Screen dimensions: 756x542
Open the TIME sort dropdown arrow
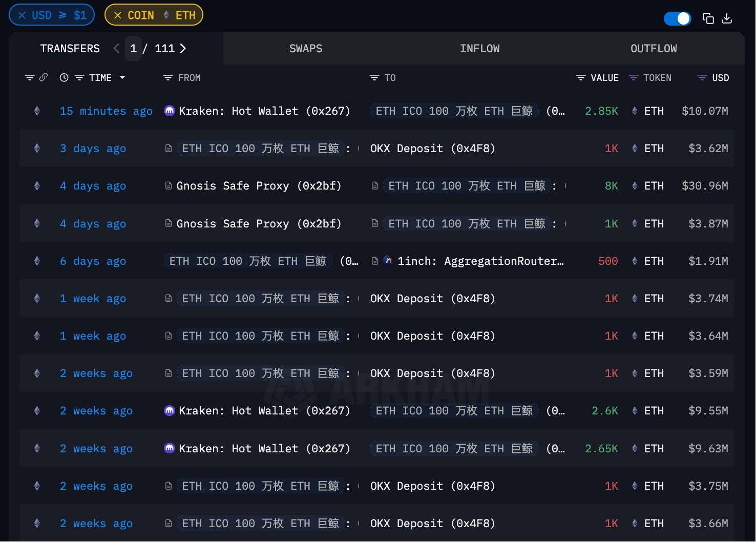click(x=122, y=77)
